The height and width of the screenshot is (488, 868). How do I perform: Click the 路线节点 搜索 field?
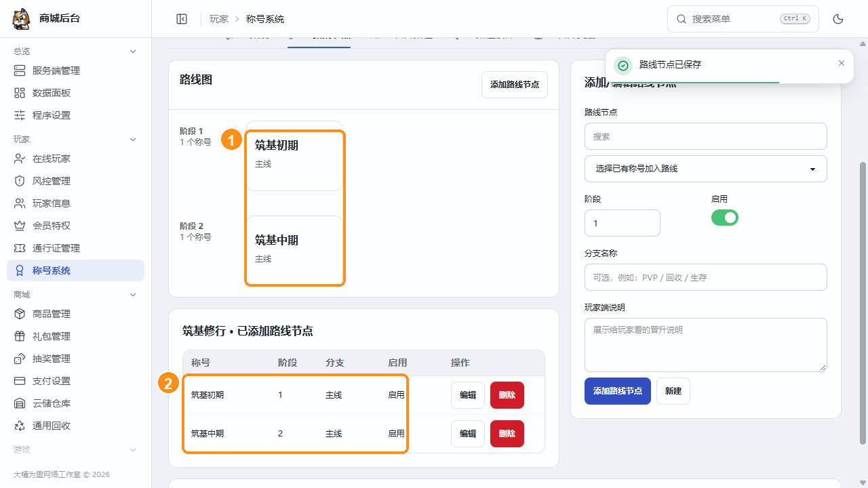click(706, 136)
